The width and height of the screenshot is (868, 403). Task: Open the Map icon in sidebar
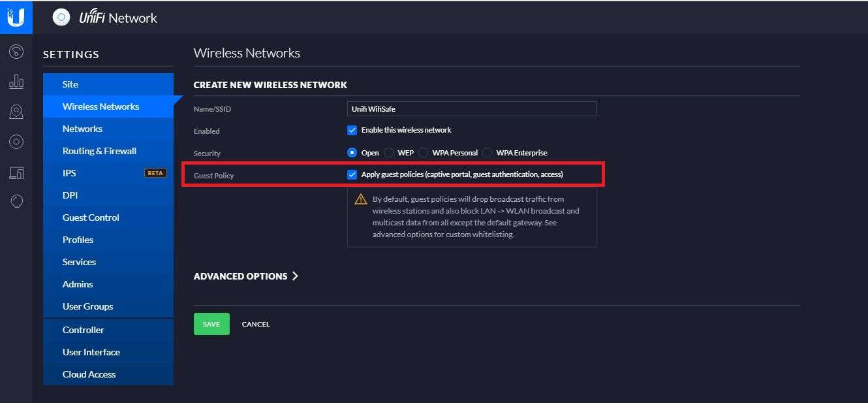(x=16, y=112)
